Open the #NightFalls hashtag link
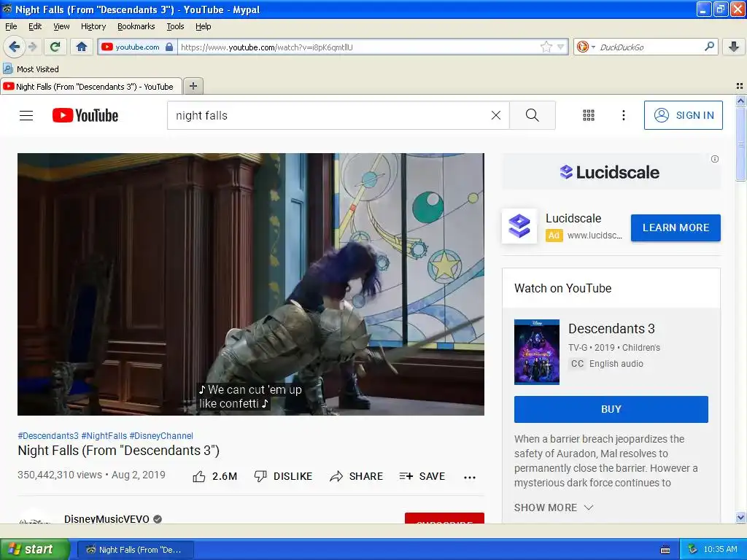The height and width of the screenshot is (560, 747). pos(104,436)
